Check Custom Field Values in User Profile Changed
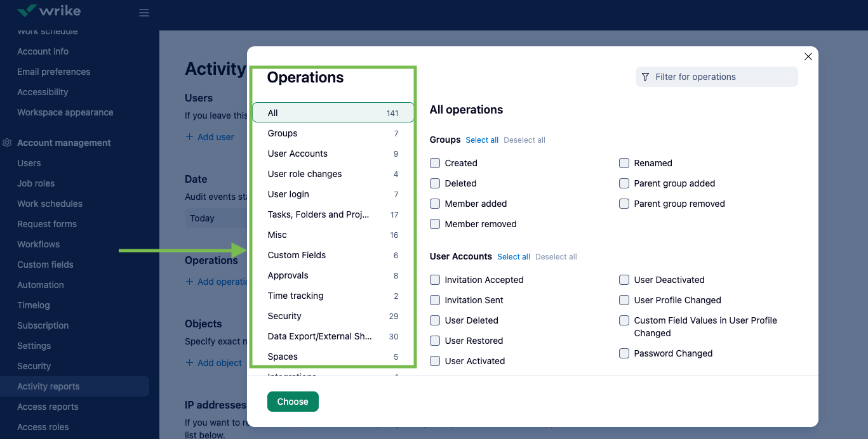The image size is (868, 439). tap(624, 320)
